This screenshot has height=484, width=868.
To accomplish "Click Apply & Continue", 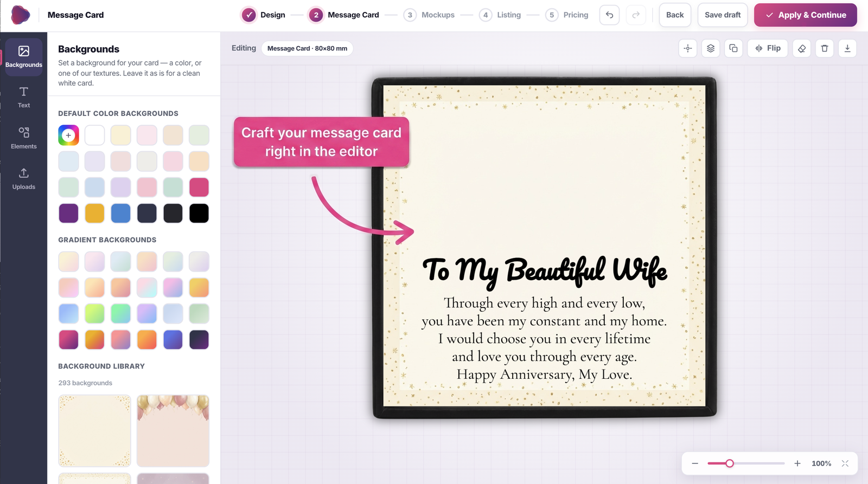I will (x=806, y=15).
